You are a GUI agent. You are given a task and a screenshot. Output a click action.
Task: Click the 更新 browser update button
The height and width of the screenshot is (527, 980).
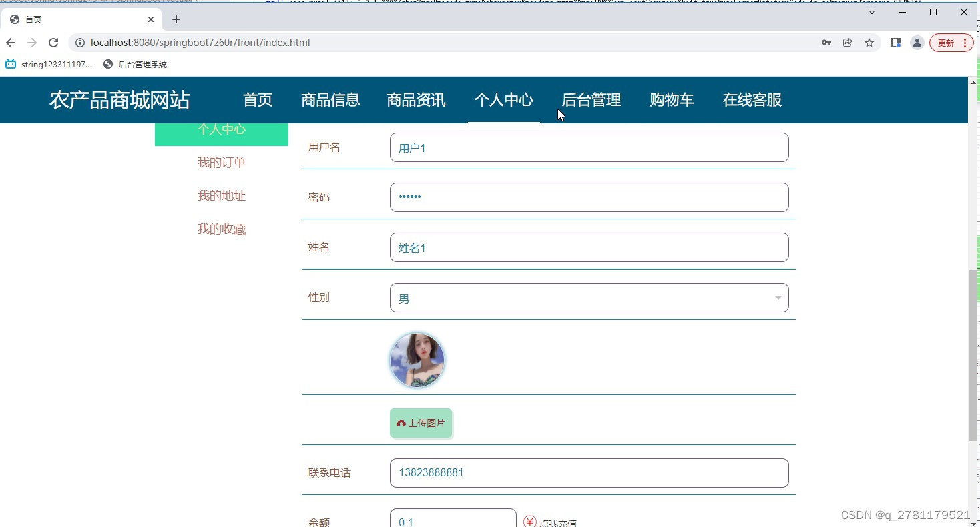[x=951, y=43]
